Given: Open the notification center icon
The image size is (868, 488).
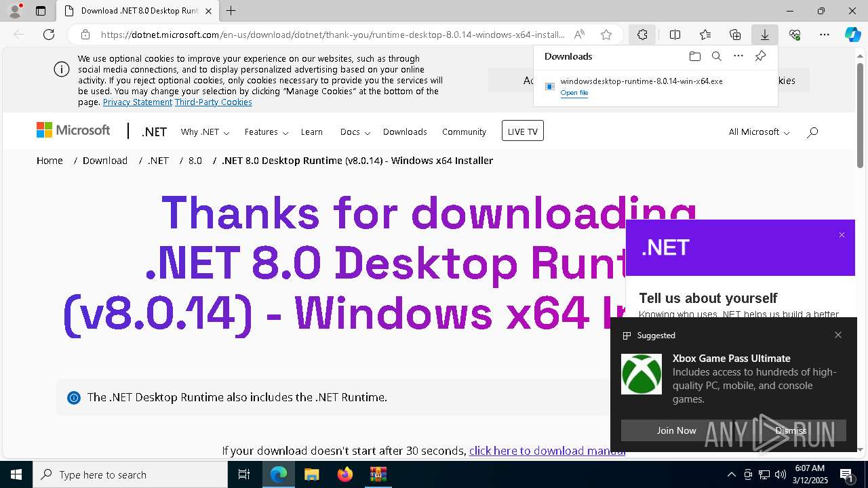Looking at the screenshot, I should [847, 474].
